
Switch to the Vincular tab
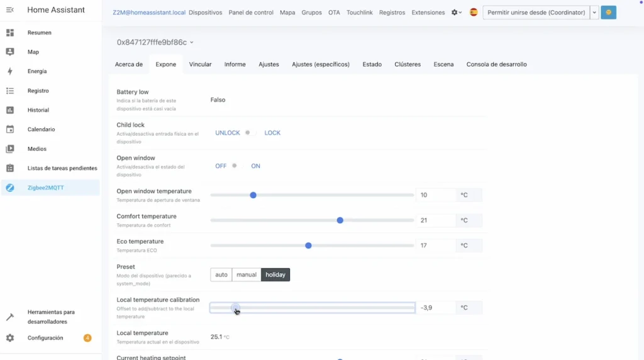tap(200, 65)
